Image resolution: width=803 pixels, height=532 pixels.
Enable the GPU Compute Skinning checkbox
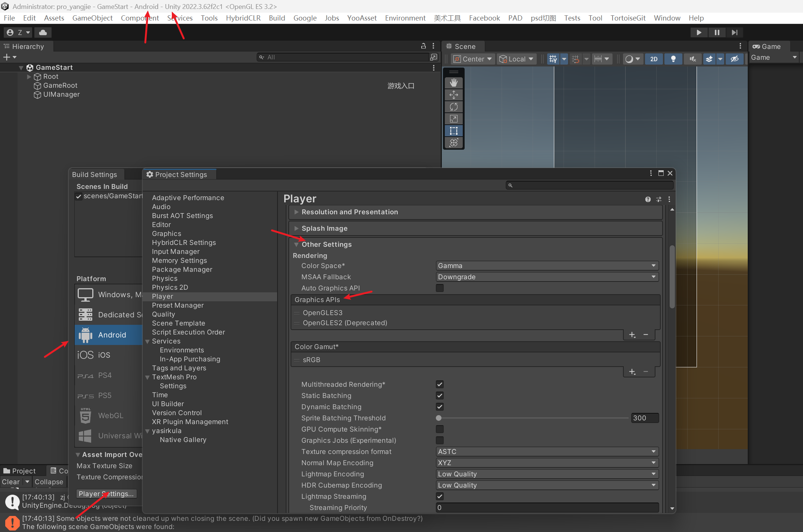tap(440, 429)
